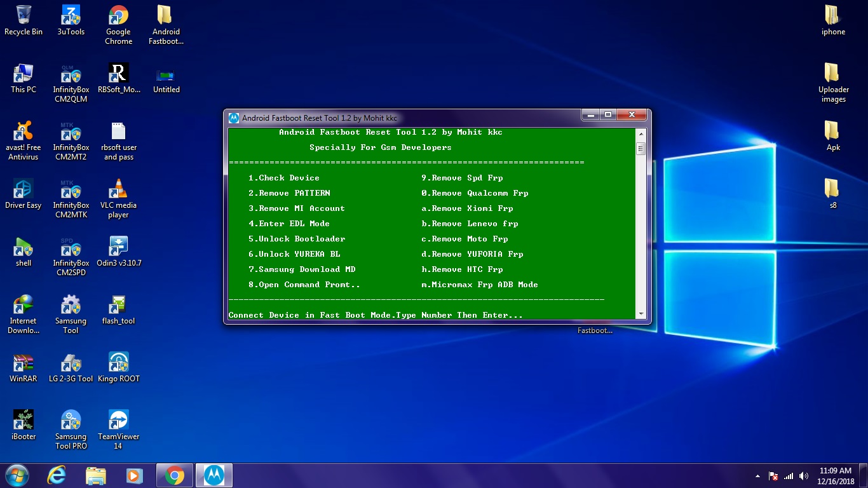Viewport: 868px width, 488px height.
Task: Open Windows Media Player from the taskbar
Action: click(134, 475)
